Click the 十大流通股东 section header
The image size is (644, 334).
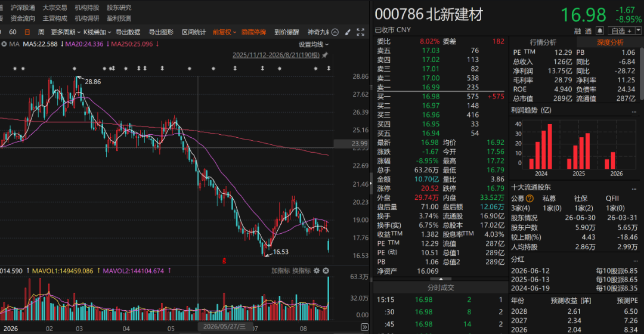[x=531, y=187]
